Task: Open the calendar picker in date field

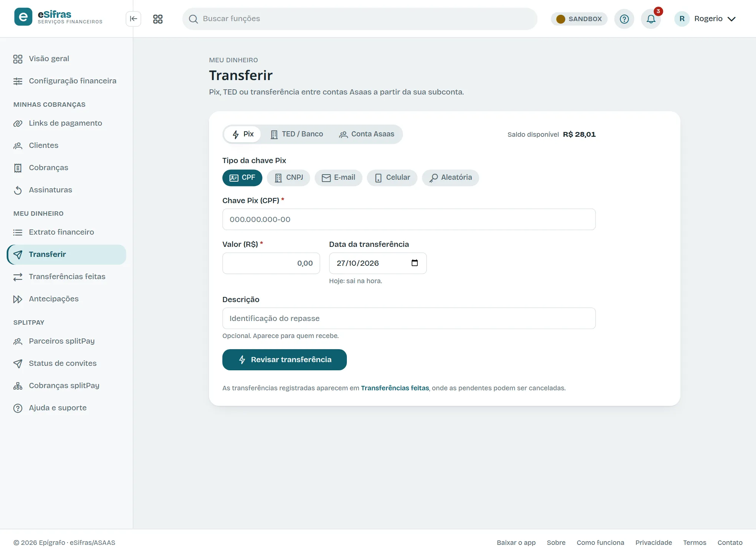Action: (x=415, y=263)
